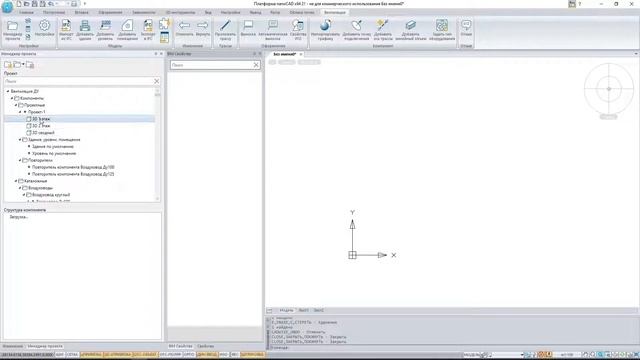The image size is (640, 360).
Task: Click the view cube compass in the drawing area
Action: click(609, 89)
